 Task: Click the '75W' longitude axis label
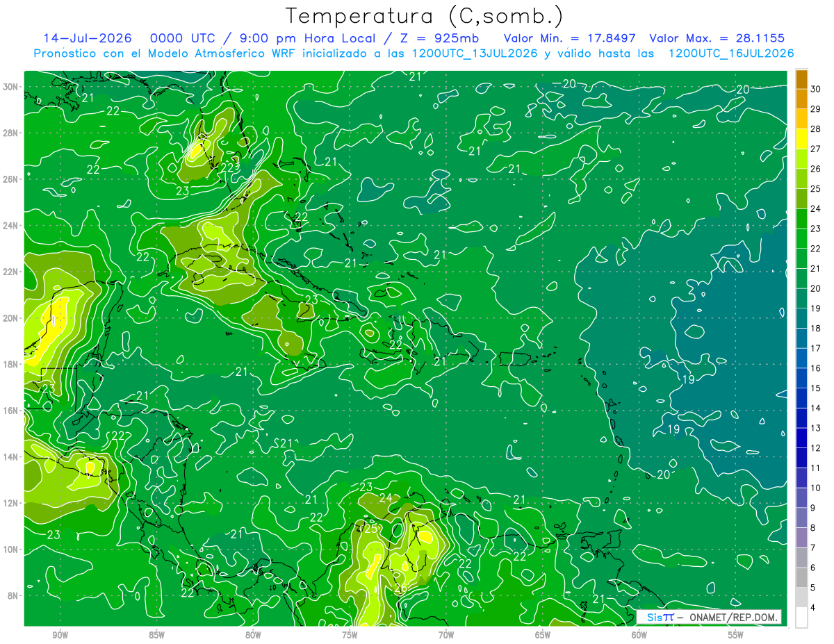tap(350, 635)
